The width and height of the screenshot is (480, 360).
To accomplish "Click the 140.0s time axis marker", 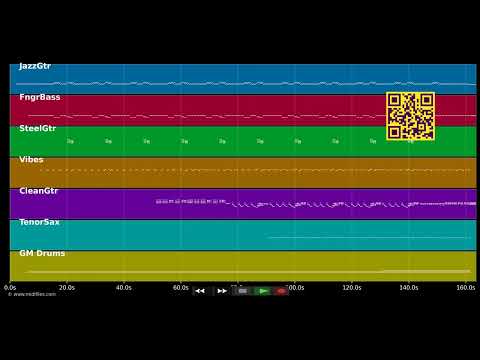I will point(409,287).
